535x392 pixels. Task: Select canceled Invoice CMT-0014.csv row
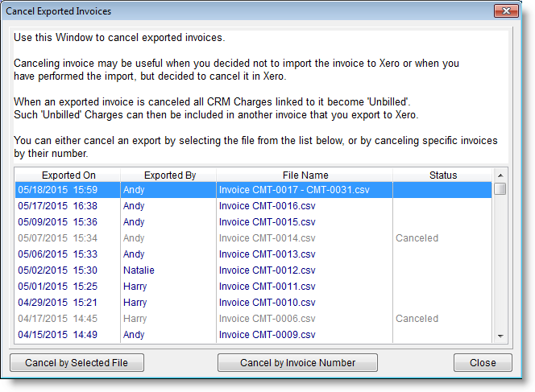(267, 238)
